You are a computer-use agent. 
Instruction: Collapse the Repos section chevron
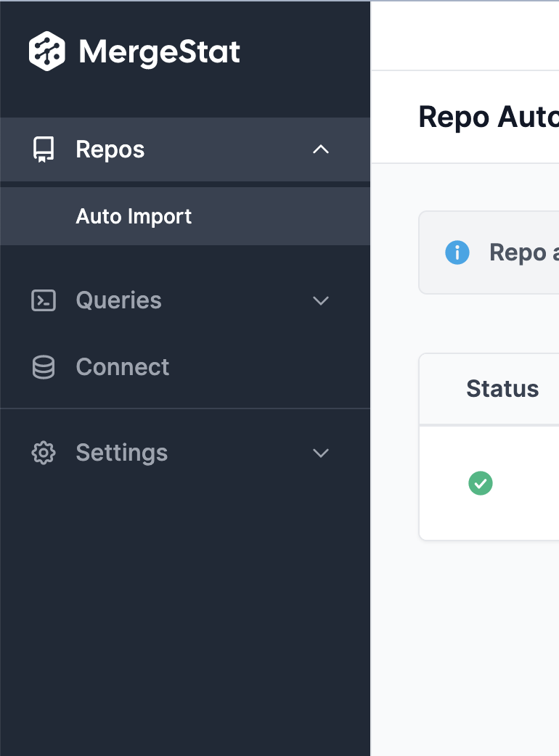coord(321,149)
